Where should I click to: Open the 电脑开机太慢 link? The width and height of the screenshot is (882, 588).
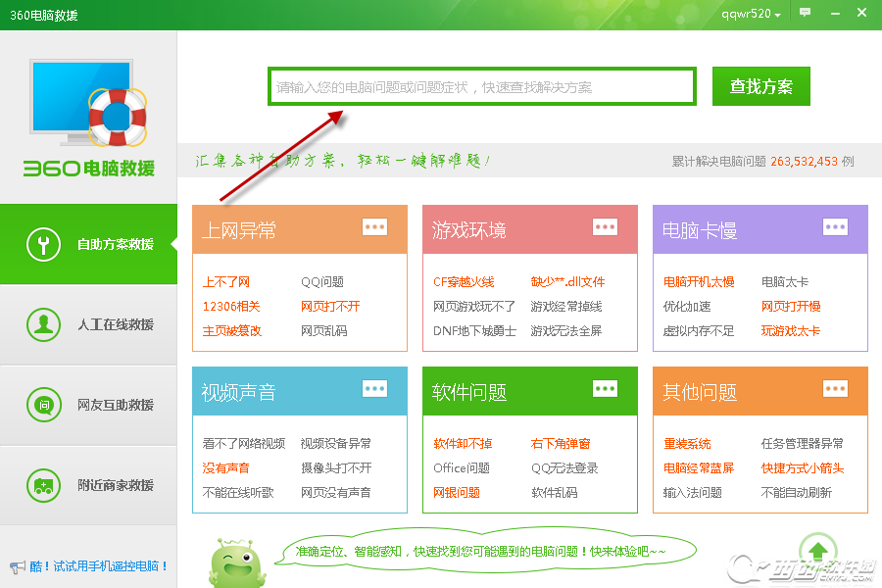[x=699, y=282]
